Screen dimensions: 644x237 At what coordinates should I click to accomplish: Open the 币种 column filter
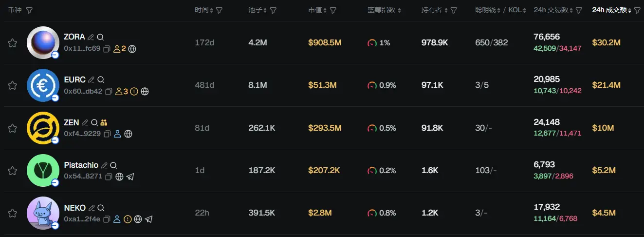pyautogui.click(x=29, y=10)
